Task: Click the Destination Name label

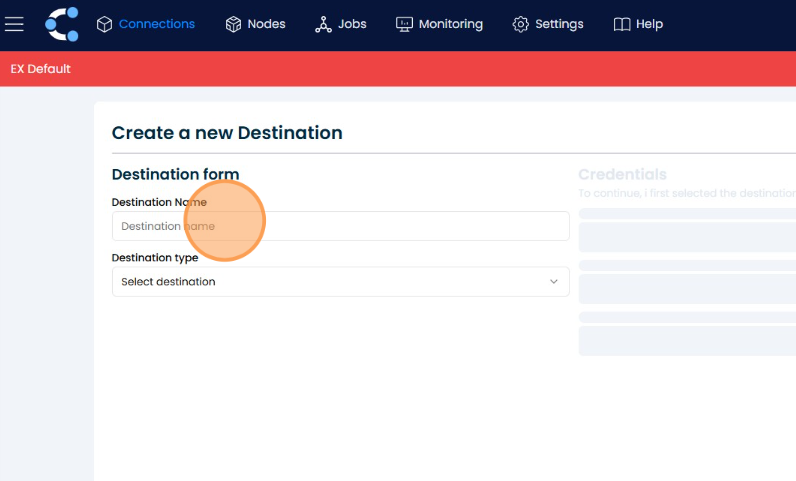Action: (159, 202)
